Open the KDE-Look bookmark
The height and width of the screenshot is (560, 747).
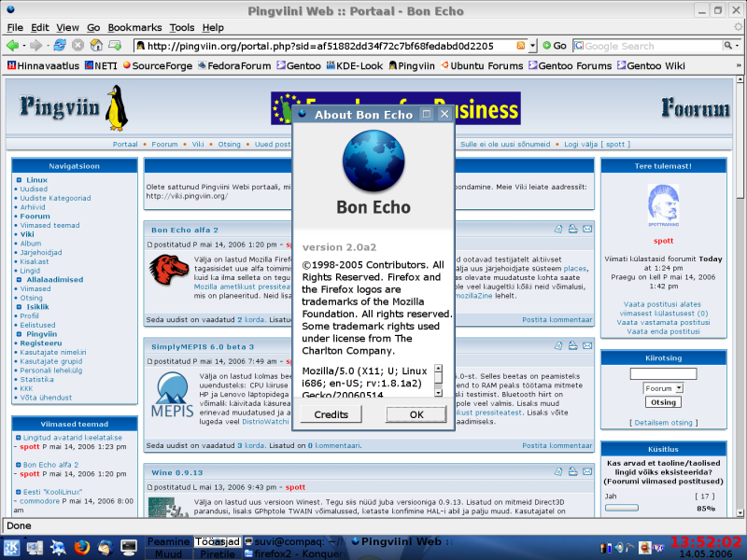coord(355,65)
